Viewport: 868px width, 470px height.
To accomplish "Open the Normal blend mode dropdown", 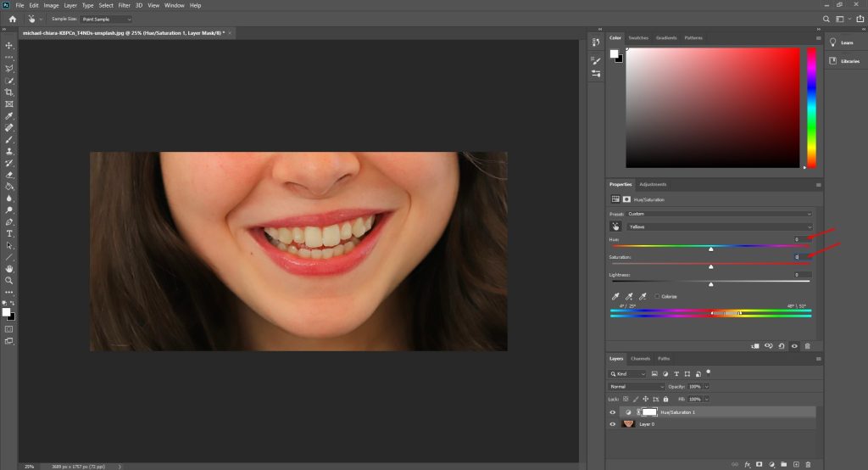I will [x=637, y=386].
